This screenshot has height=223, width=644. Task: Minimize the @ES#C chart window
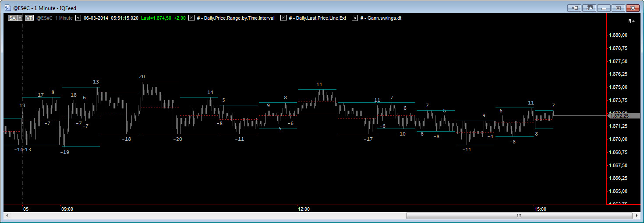604,8
